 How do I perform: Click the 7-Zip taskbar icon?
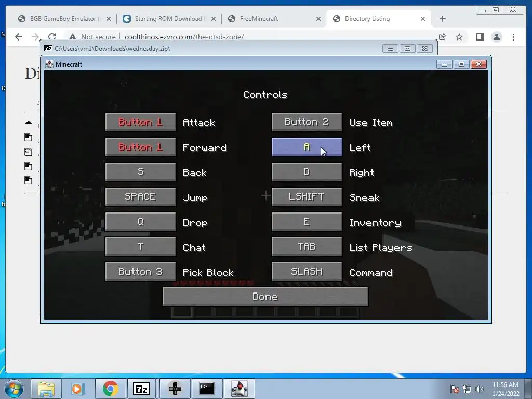pyautogui.click(x=141, y=389)
